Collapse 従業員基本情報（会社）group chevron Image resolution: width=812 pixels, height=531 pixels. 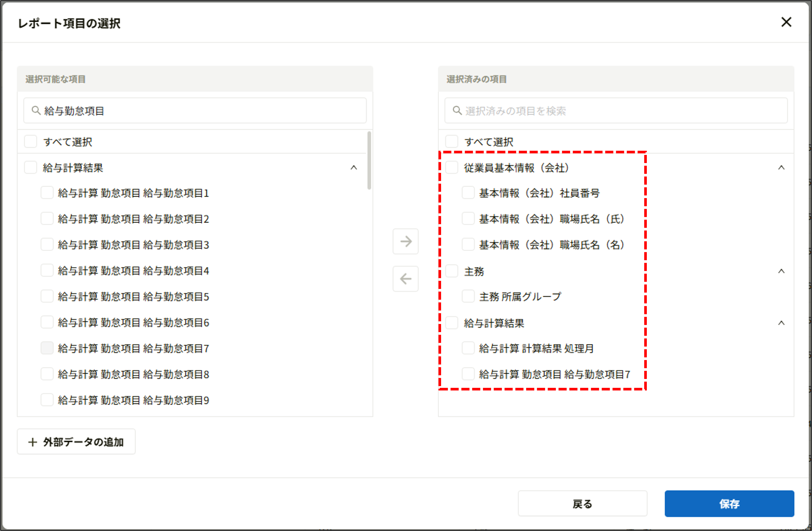pos(781,167)
